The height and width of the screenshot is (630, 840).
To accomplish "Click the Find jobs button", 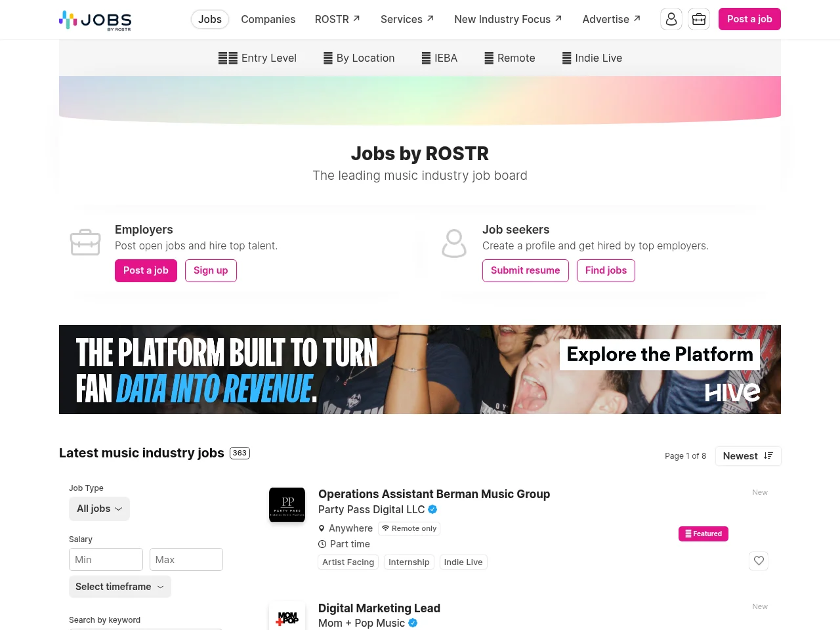I will point(606,270).
